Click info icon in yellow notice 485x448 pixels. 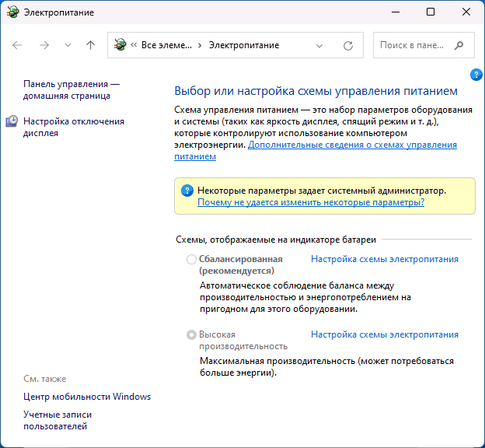point(187,191)
